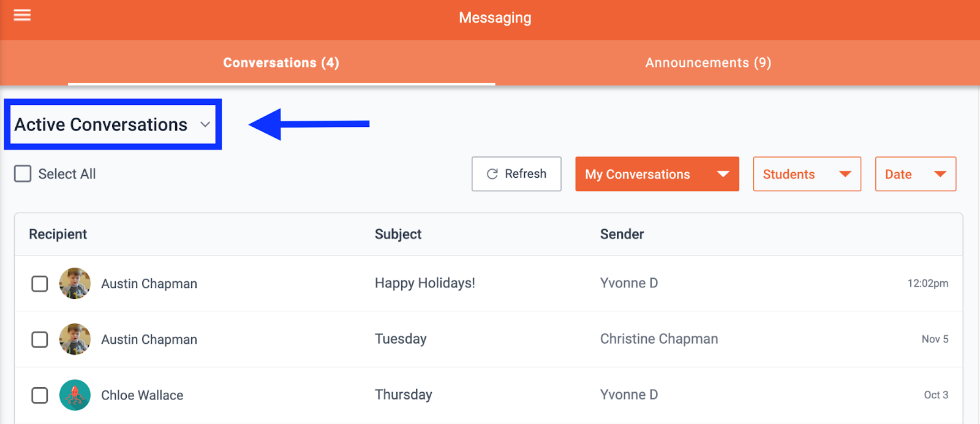Click the Active Conversations chevron arrow
This screenshot has height=424, width=980.
(205, 124)
